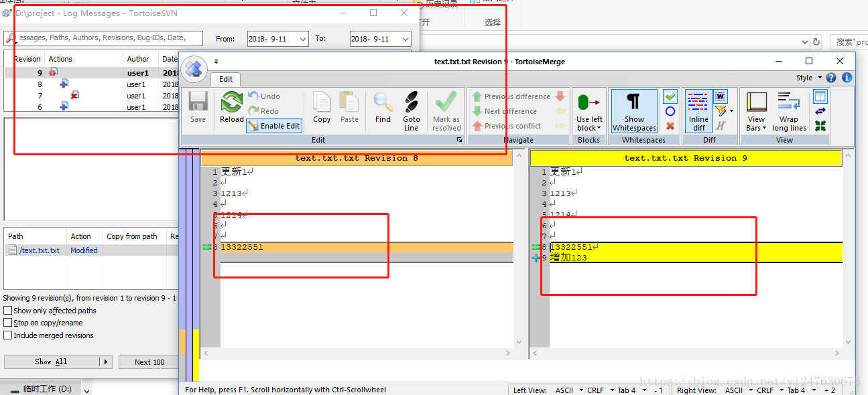Check Stop on copy/rename
The height and width of the screenshot is (395, 868).
(8, 323)
